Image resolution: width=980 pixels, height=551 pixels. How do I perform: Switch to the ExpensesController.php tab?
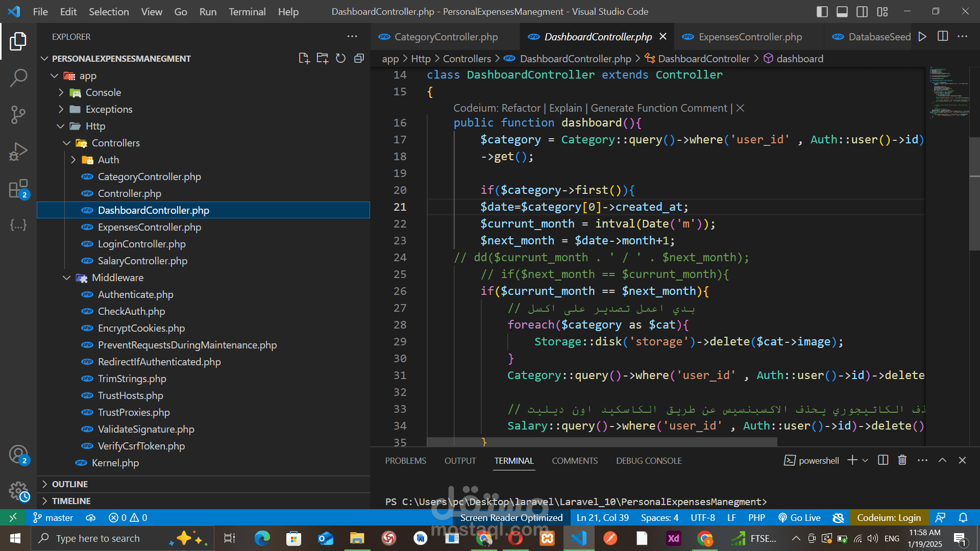click(x=750, y=37)
